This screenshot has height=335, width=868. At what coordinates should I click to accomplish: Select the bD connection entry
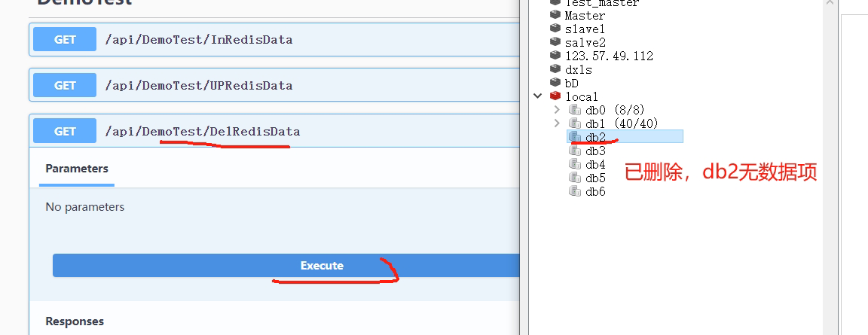click(571, 83)
